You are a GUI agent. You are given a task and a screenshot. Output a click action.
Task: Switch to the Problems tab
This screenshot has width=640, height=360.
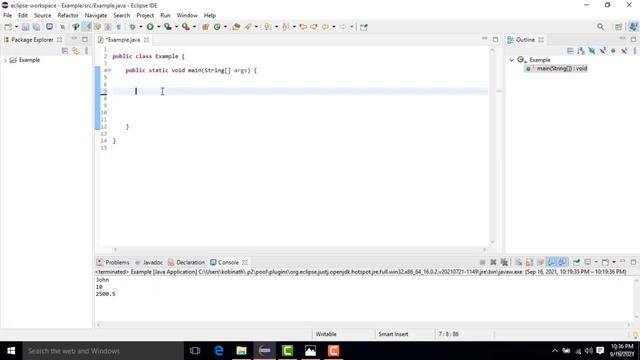tap(113, 262)
